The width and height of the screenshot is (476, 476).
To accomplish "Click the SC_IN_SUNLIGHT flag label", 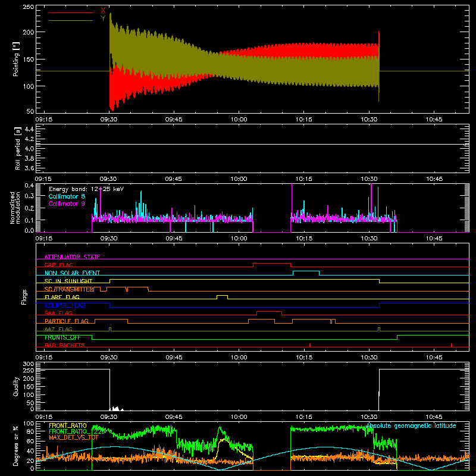I will point(68,281).
